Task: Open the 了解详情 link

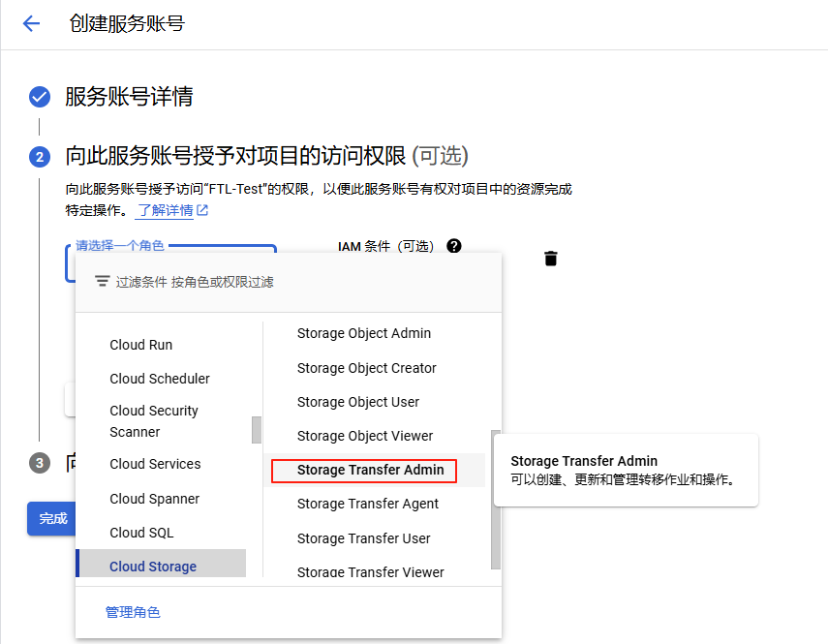Action: (166, 210)
